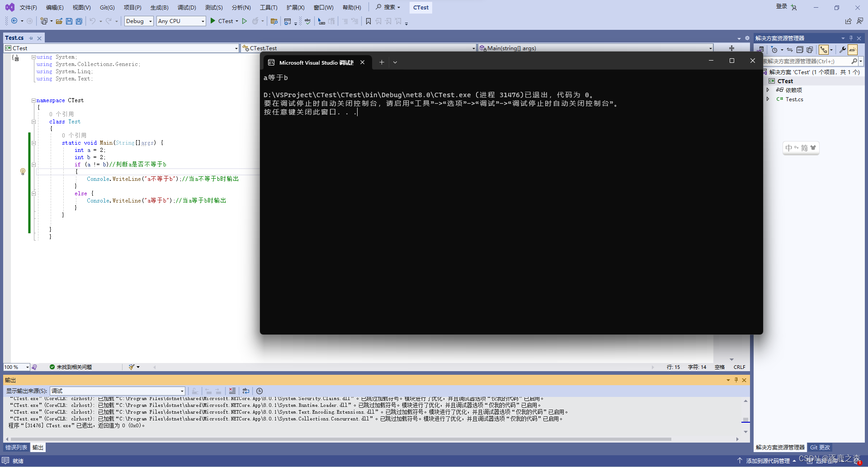Image resolution: width=868 pixels, height=467 pixels.
Task: Open the 调试(D) menu
Action: pyautogui.click(x=187, y=7)
